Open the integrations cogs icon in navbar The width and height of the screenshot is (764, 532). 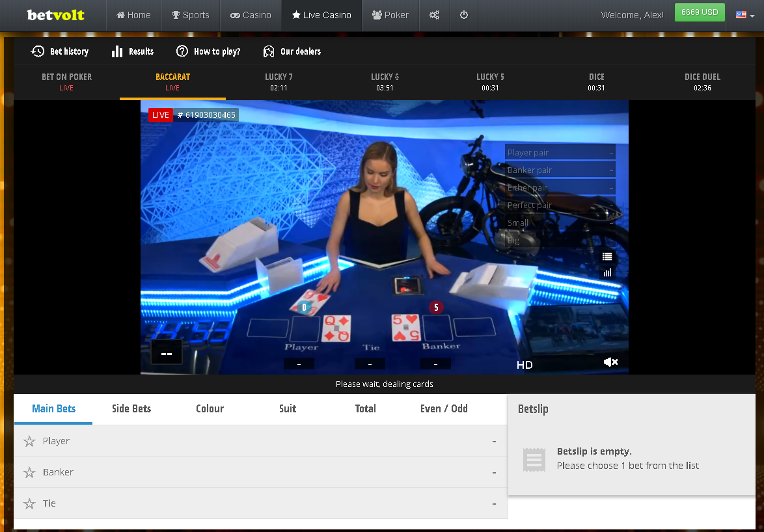point(433,15)
